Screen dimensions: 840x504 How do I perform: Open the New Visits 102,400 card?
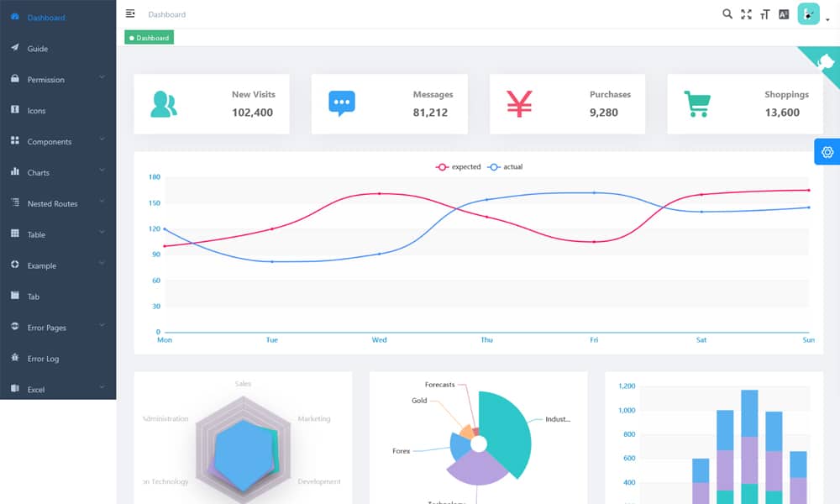(212, 104)
